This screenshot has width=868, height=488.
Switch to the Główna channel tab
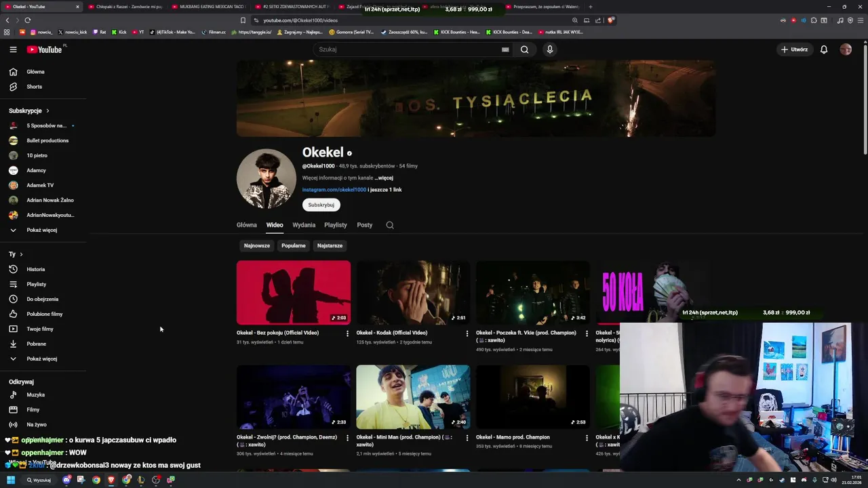click(x=247, y=225)
